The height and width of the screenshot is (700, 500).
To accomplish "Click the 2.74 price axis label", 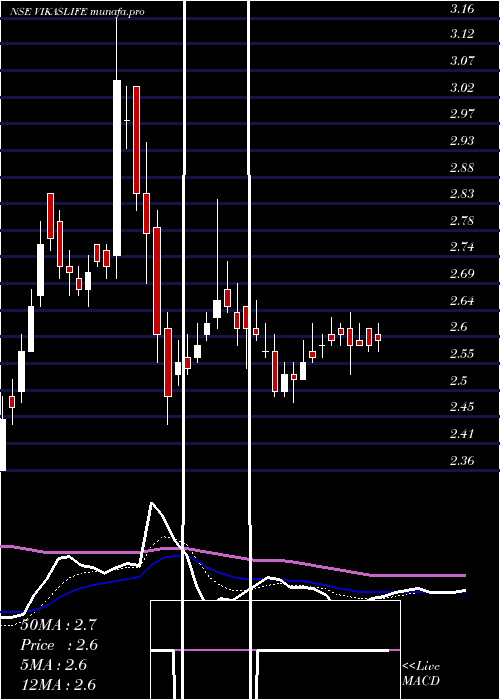I will pos(462,247).
